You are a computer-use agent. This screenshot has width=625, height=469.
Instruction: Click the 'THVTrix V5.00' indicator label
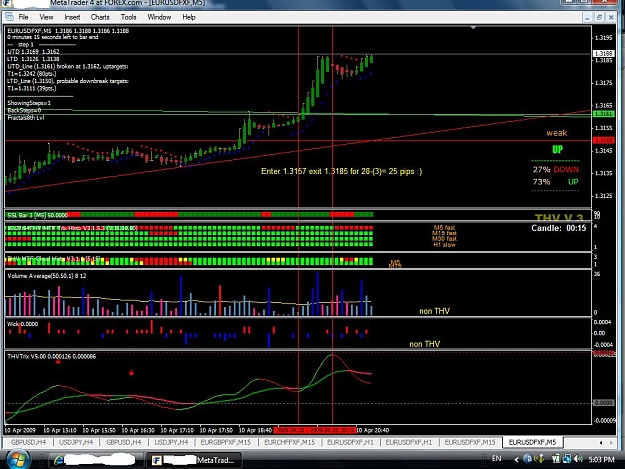pyautogui.click(x=51, y=357)
